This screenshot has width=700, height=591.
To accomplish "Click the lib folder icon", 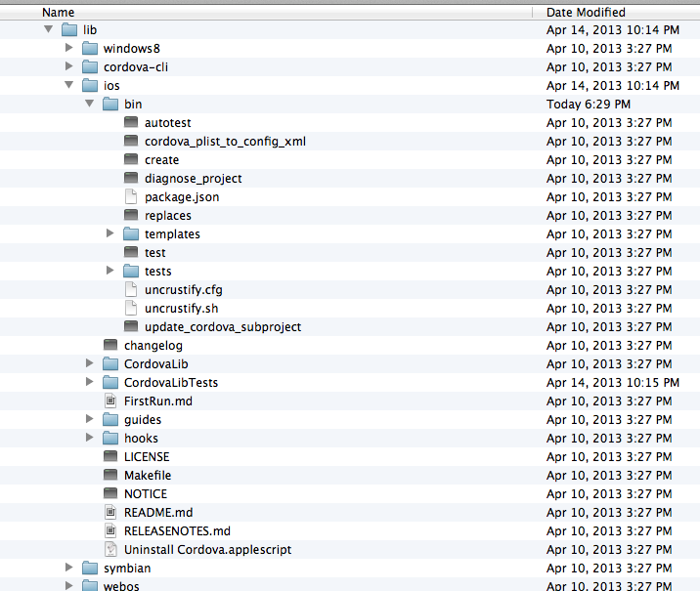I will (x=69, y=30).
